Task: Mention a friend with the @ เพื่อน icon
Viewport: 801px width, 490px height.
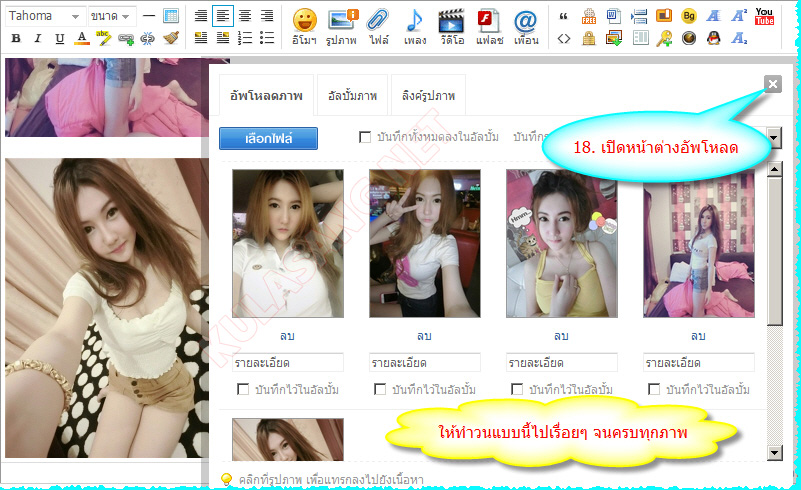Action: 526,27
